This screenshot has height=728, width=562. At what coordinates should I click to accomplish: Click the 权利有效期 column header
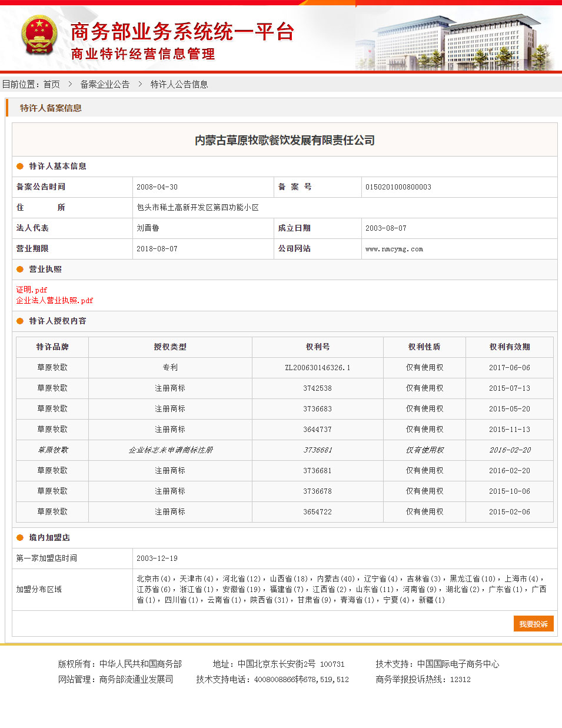click(510, 347)
